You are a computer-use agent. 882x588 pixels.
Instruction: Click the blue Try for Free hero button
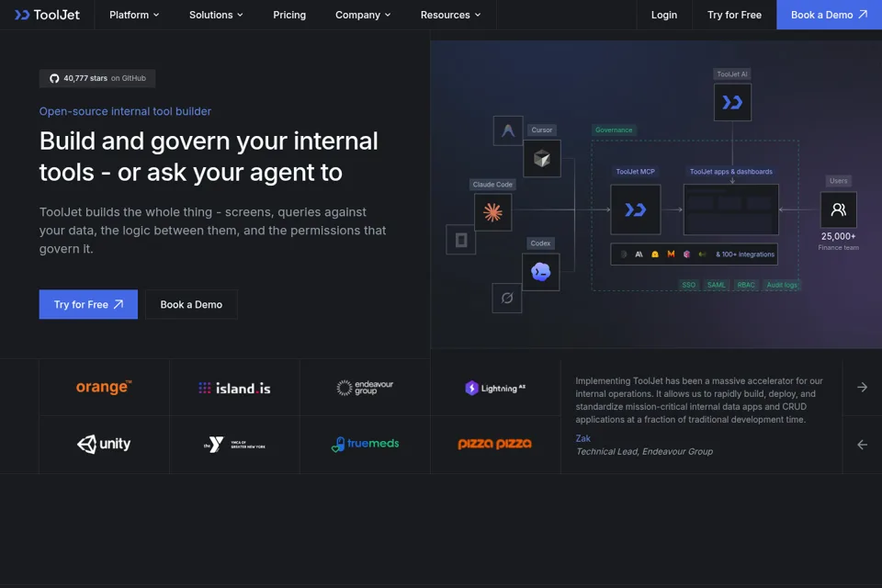click(x=88, y=304)
